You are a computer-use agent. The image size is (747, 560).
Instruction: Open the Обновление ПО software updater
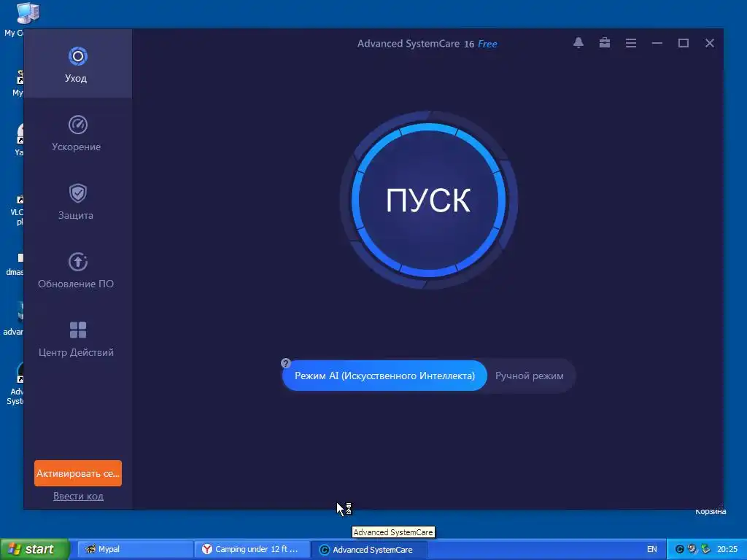77,271
